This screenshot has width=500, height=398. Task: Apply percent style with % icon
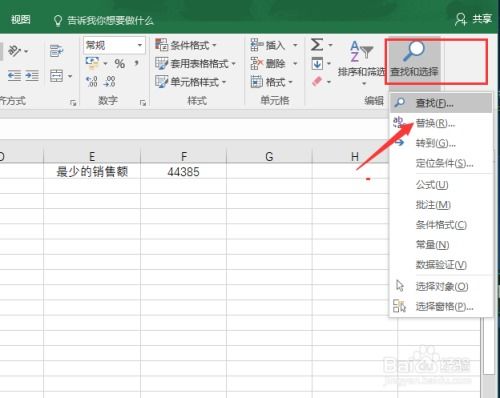pyautogui.click(x=120, y=63)
